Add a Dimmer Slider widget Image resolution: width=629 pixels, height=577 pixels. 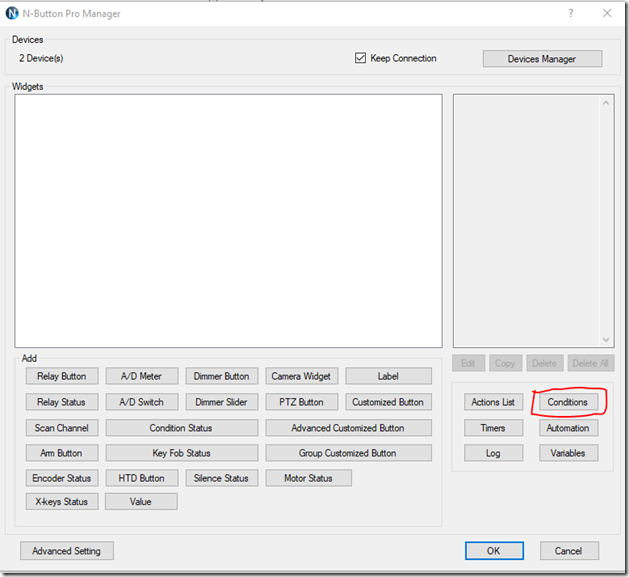coord(221,402)
